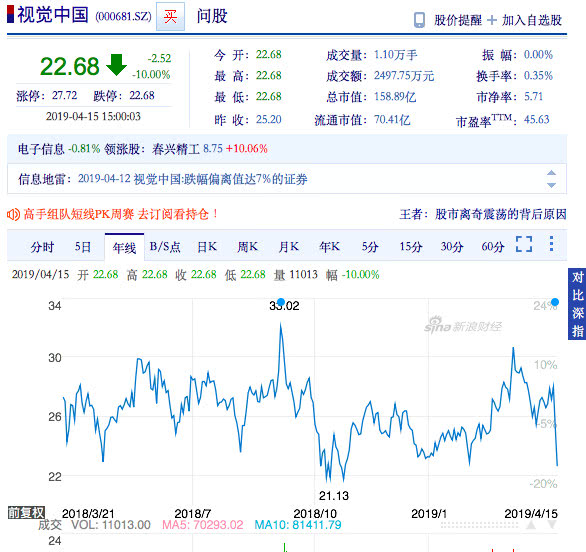Image resolution: width=586 pixels, height=552 pixels.
Task: Click 涨停 value 27.72
Action: pyautogui.click(x=64, y=96)
